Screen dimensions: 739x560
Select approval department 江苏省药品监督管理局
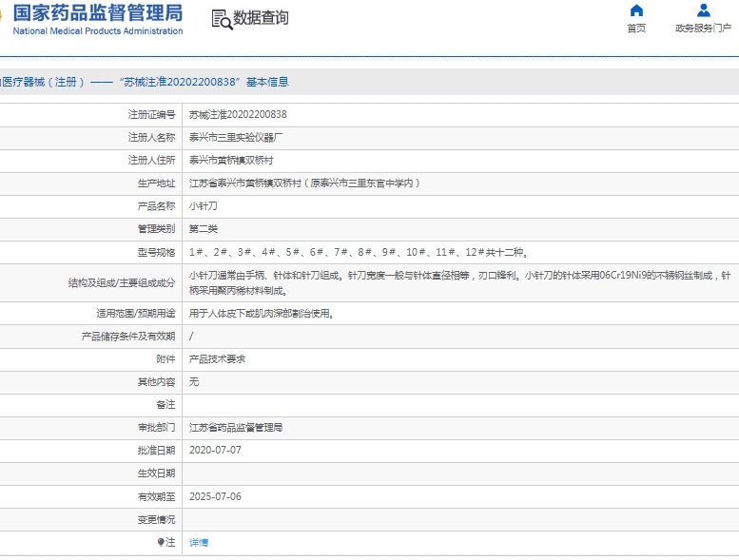click(236, 428)
